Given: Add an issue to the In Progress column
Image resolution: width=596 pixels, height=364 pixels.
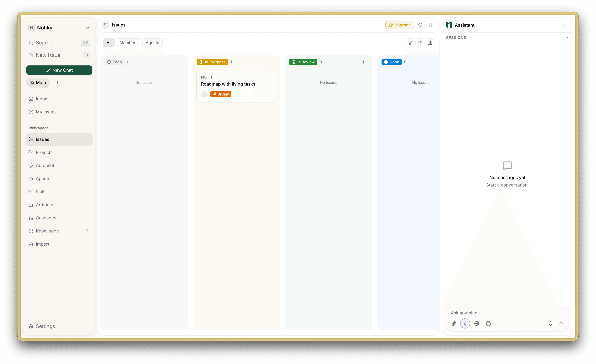Looking at the screenshot, I should (x=271, y=62).
